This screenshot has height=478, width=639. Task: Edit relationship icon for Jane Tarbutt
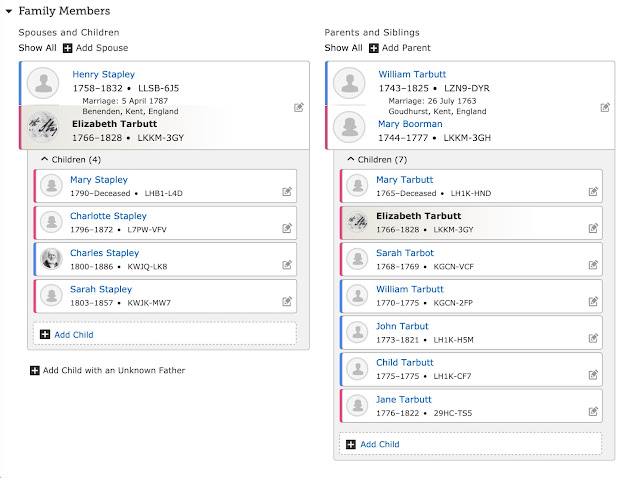click(x=593, y=411)
